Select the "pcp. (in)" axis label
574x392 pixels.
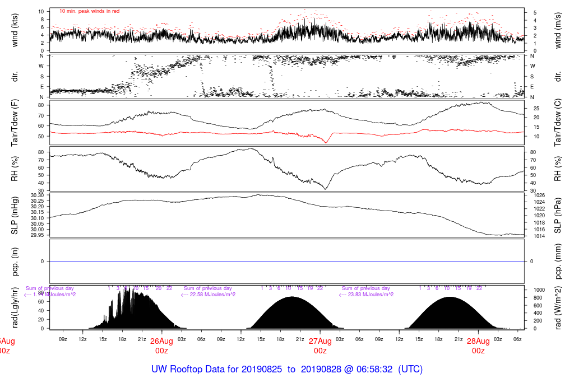point(15,262)
